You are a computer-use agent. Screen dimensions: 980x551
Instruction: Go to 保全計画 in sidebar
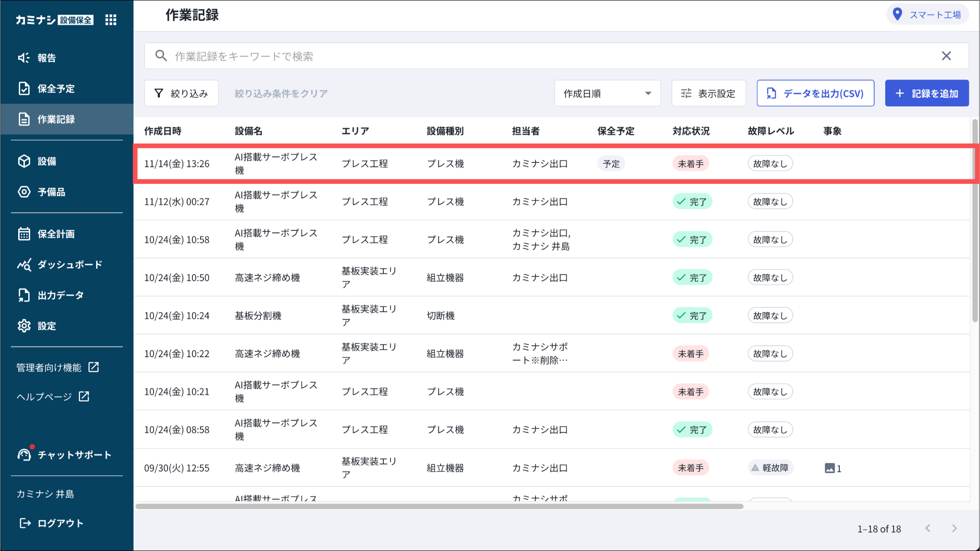click(x=56, y=234)
